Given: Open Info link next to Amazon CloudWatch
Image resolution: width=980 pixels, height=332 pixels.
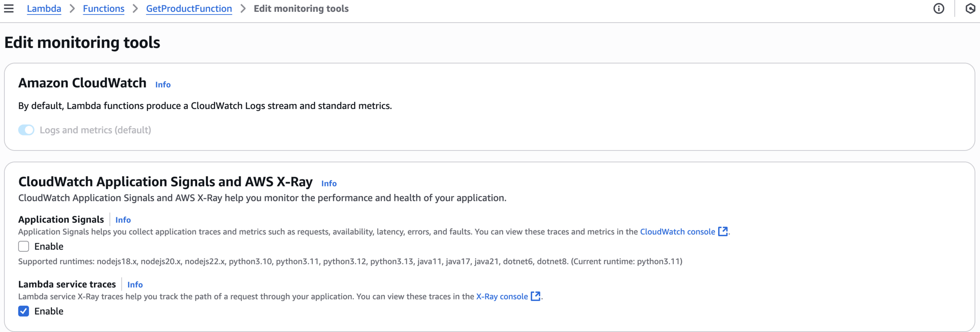Looking at the screenshot, I should coord(163,85).
